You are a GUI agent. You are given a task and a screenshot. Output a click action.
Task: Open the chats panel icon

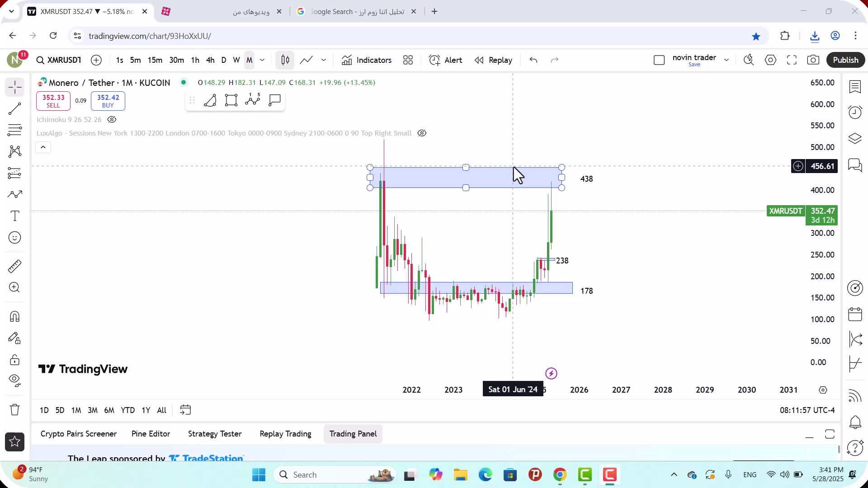coord(855,165)
